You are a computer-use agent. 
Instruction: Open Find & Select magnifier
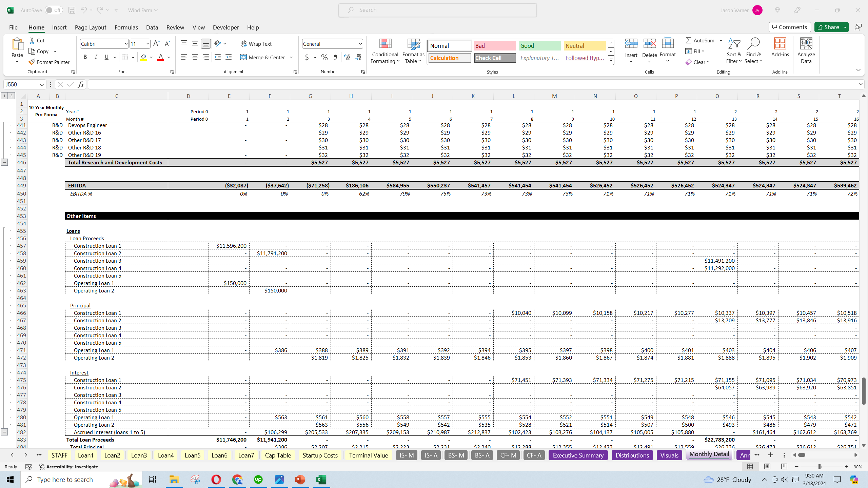pyautogui.click(x=753, y=51)
